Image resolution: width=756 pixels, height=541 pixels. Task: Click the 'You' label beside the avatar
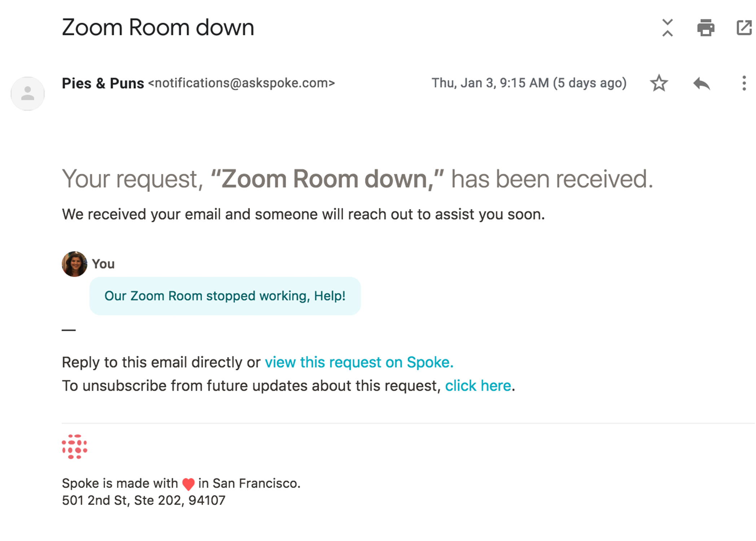103,264
